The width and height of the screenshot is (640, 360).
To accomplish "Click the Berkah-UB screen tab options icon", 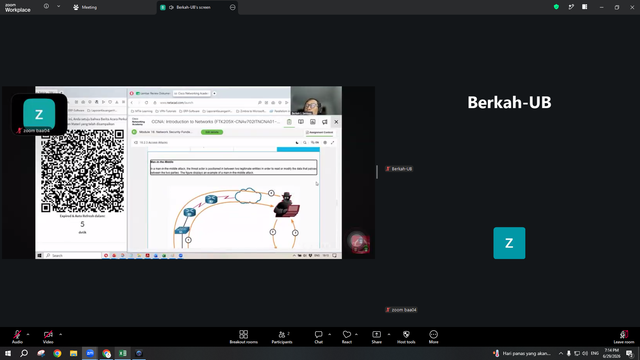I will 233,7.
